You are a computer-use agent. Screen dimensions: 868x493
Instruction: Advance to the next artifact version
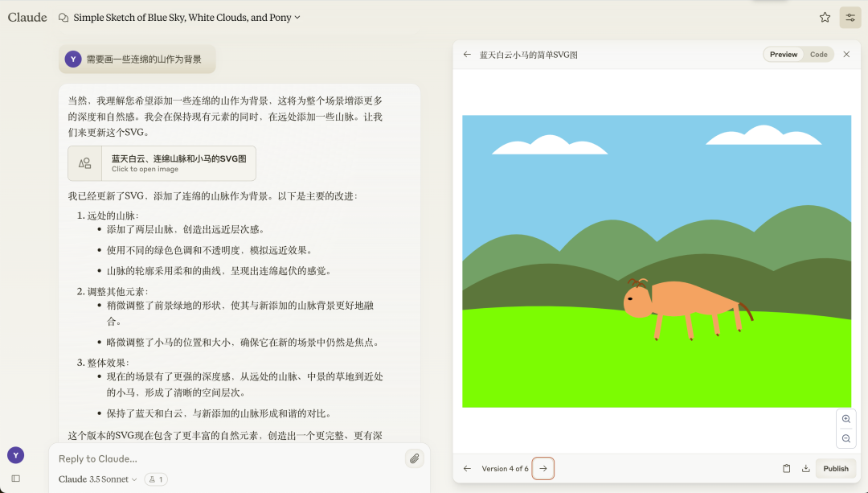tap(542, 468)
